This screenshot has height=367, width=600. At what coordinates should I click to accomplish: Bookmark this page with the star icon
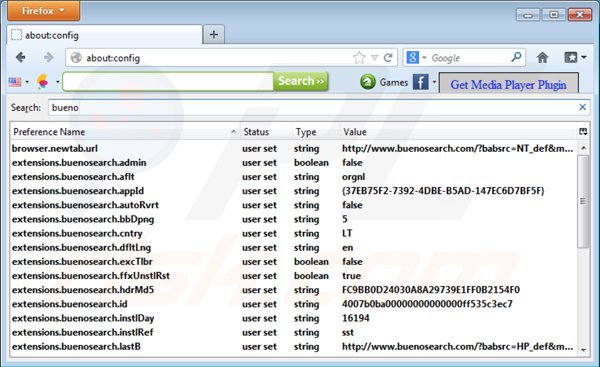pos(359,58)
